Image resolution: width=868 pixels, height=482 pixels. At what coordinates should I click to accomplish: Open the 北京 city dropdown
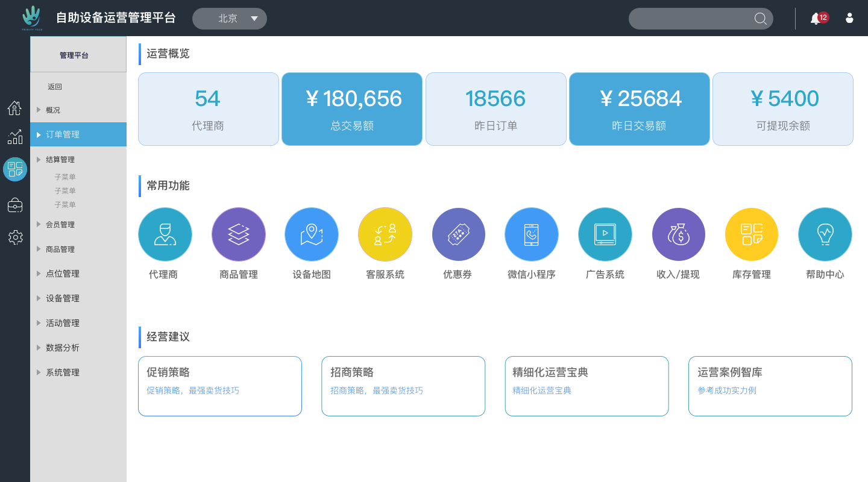[x=230, y=19]
